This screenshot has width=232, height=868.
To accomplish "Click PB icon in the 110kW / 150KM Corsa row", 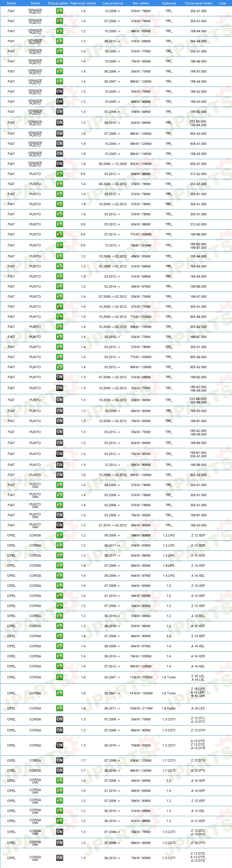I will point(59,677).
